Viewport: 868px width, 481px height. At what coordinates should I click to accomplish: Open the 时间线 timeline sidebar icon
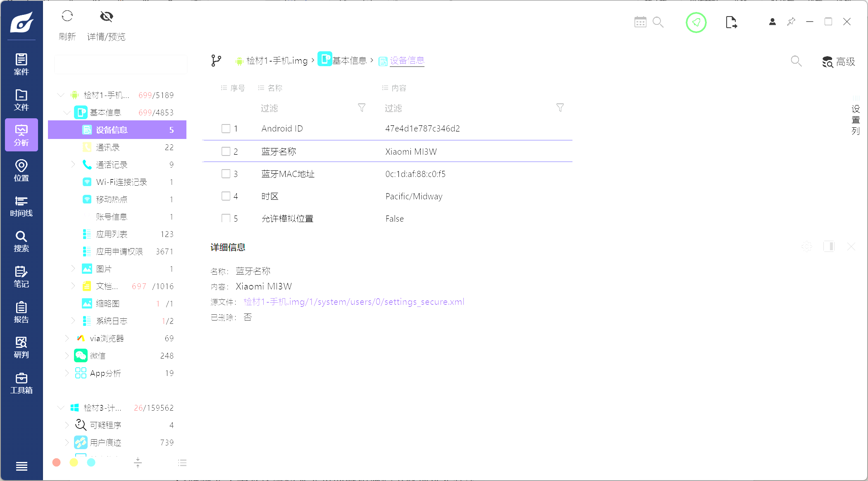tap(21, 206)
